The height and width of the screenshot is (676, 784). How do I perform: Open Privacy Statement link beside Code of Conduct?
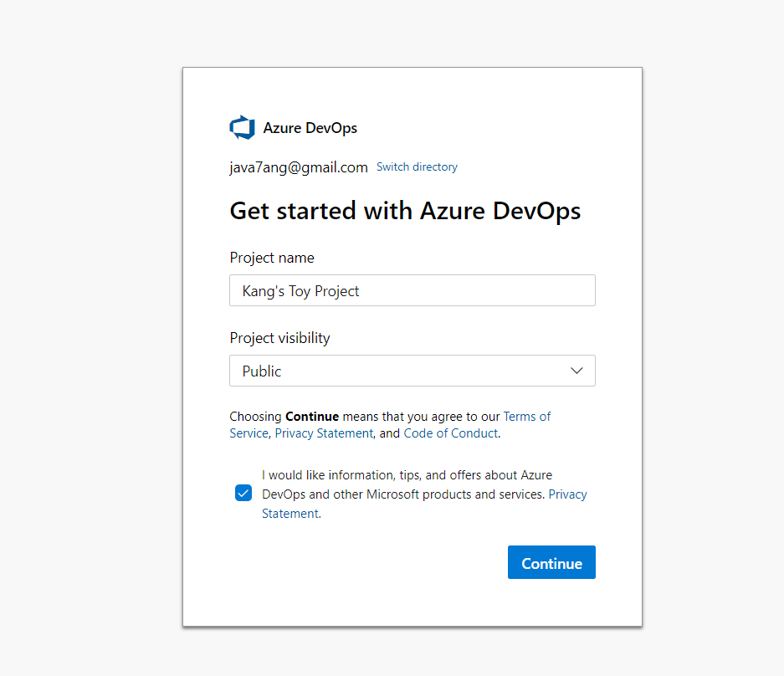click(x=324, y=433)
